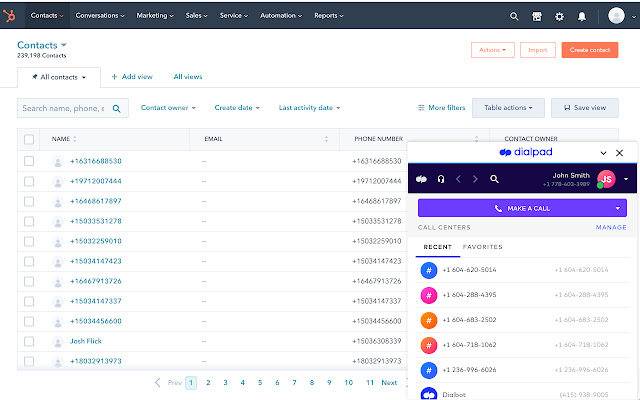Switch to the Favorites tab in Dialpad
The height and width of the screenshot is (400, 640).
tap(482, 247)
